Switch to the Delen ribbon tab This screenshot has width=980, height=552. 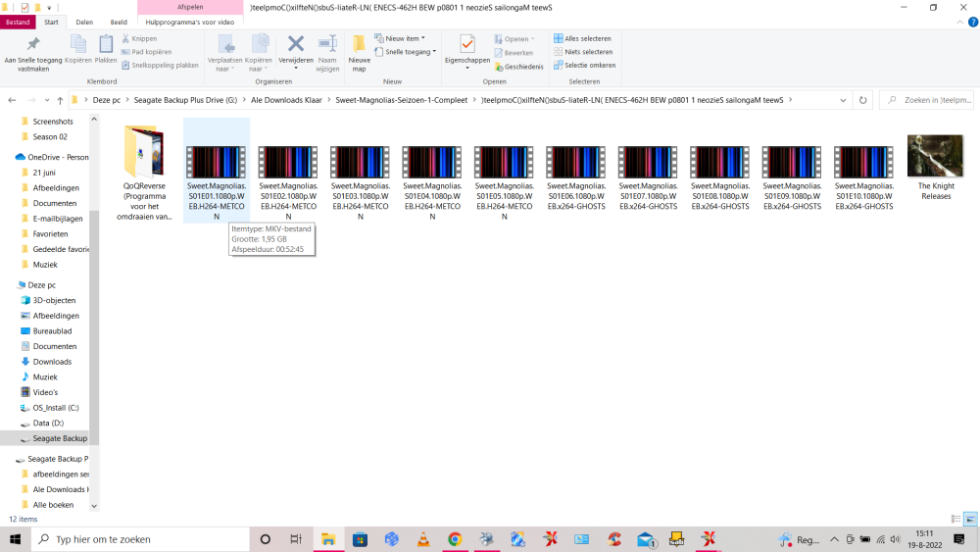(x=84, y=22)
